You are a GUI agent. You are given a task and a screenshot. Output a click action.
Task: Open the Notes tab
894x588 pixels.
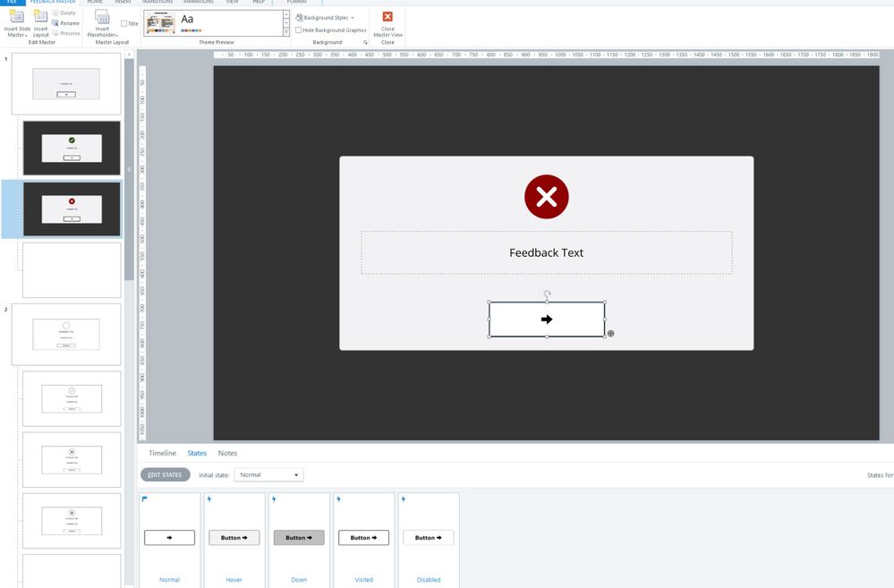point(227,453)
